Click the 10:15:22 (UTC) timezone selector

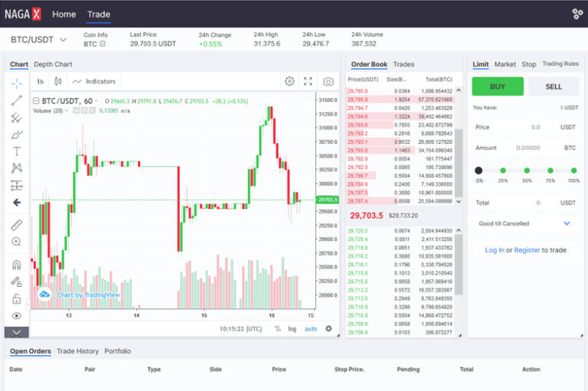coord(240,329)
